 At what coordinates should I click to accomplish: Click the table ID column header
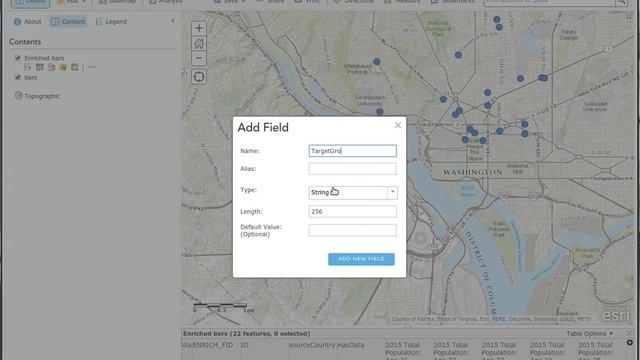[x=244, y=345]
